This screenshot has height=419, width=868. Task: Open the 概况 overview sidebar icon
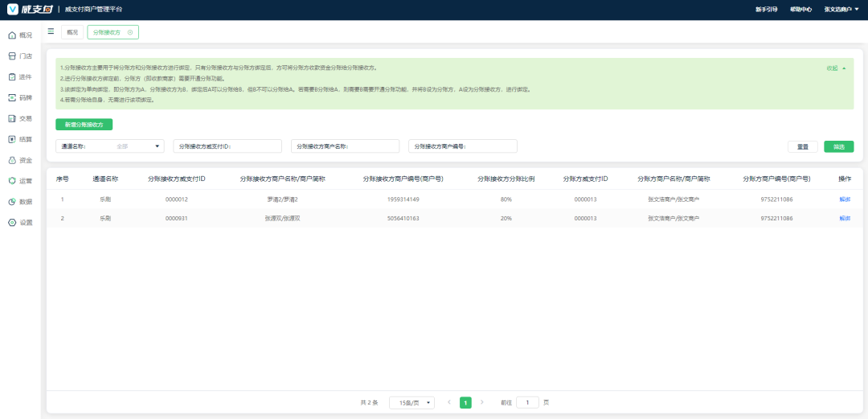click(12, 35)
